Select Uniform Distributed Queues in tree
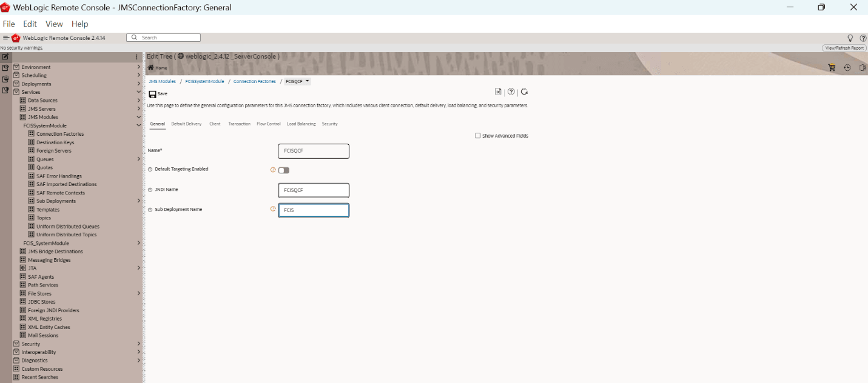868x383 pixels. 67,226
